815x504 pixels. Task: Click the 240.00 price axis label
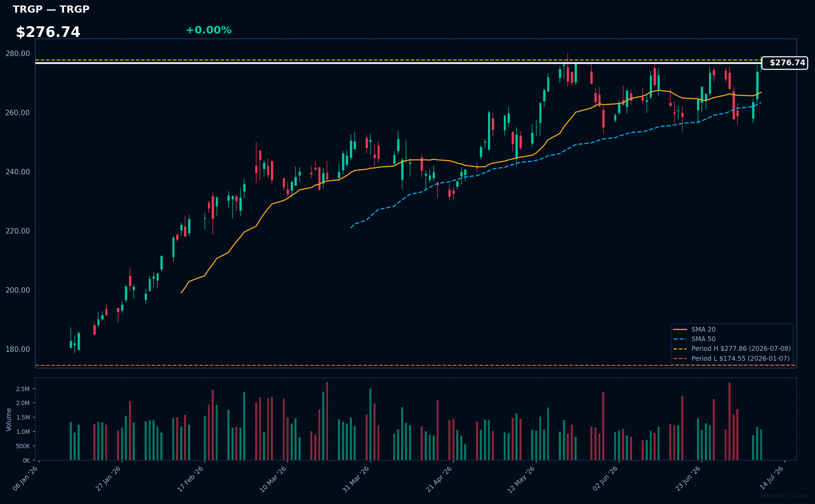pyautogui.click(x=17, y=172)
